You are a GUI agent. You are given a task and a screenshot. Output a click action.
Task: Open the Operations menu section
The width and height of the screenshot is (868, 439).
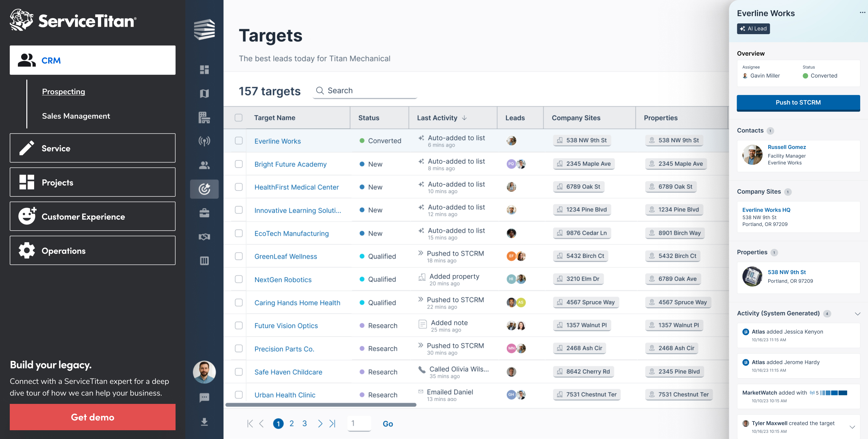point(92,250)
